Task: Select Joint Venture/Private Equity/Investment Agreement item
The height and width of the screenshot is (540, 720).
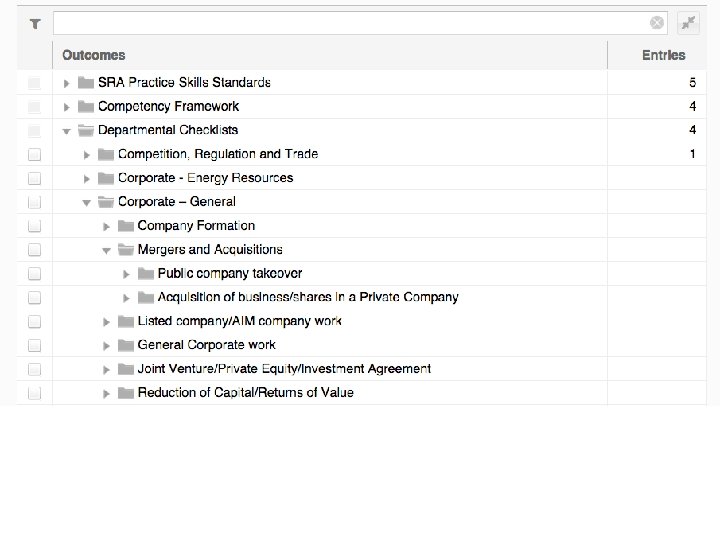Action: pos(284,369)
